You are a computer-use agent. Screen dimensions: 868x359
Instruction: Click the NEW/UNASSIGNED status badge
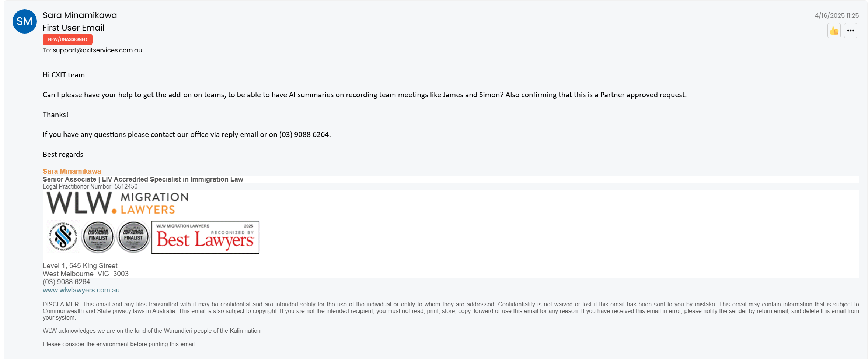coord(67,39)
